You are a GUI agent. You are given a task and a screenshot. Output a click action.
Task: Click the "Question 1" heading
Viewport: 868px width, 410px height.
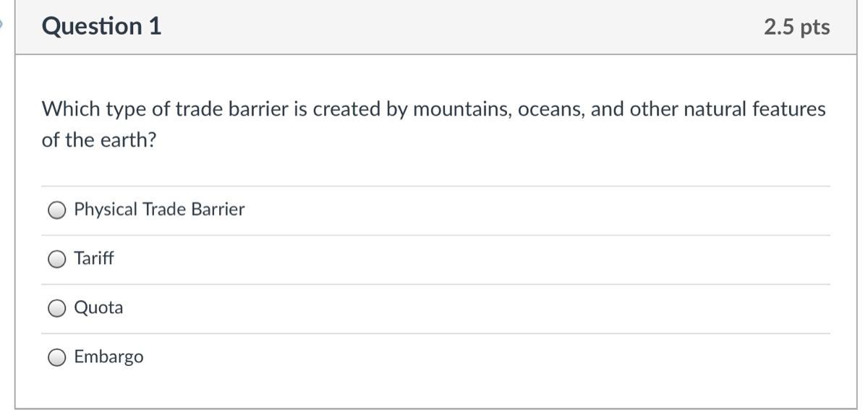[101, 27]
